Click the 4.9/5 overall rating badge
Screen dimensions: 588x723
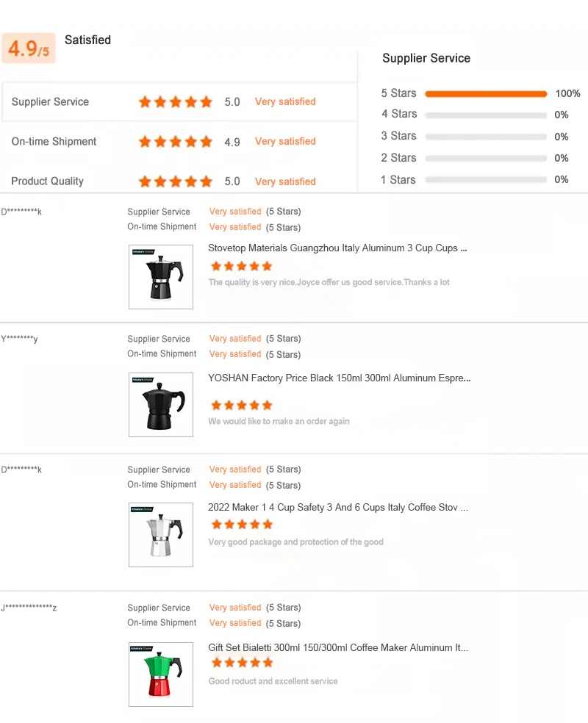pyautogui.click(x=29, y=48)
